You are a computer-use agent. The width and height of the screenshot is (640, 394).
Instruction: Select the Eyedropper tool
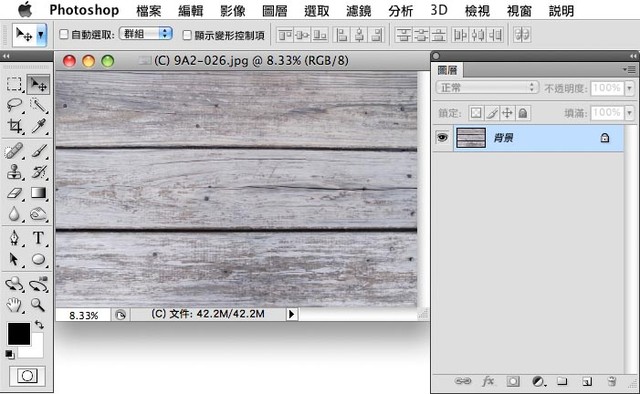pyautogui.click(x=38, y=126)
